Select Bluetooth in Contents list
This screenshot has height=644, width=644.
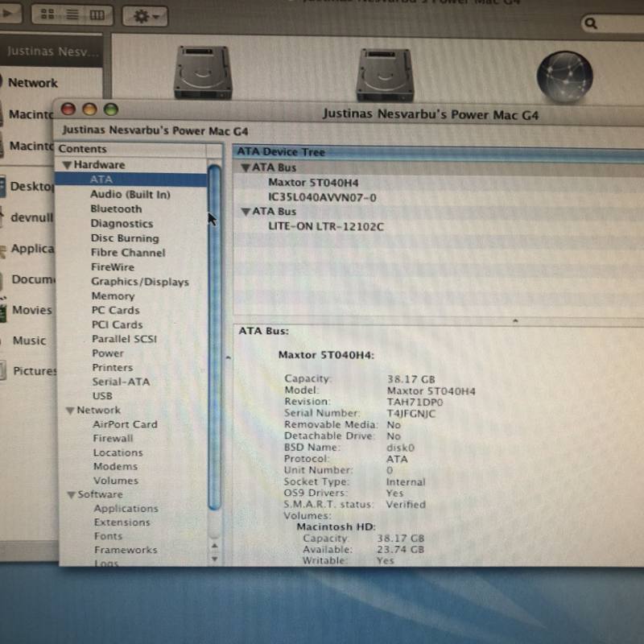pos(116,208)
